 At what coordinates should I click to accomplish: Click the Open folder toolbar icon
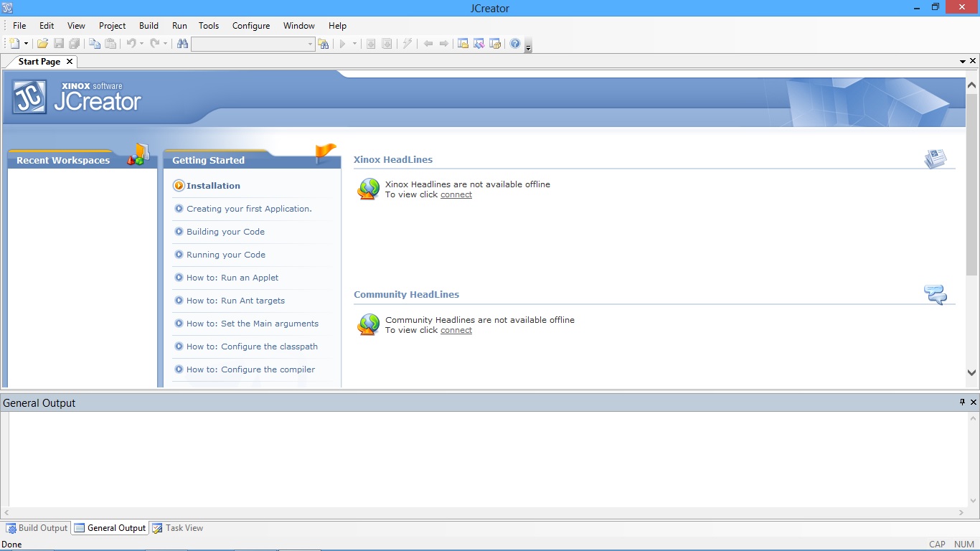[x=43, y=44]
